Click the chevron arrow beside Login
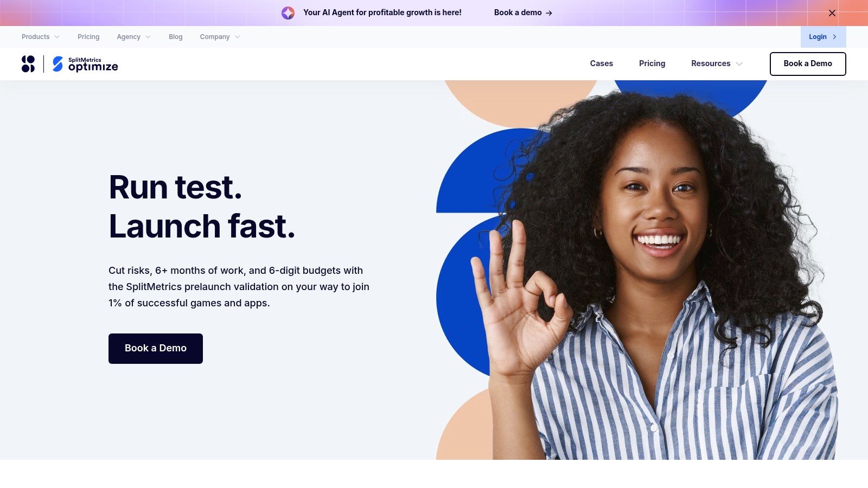The height and width of the screenshot is (488, 868). point(834,37)
